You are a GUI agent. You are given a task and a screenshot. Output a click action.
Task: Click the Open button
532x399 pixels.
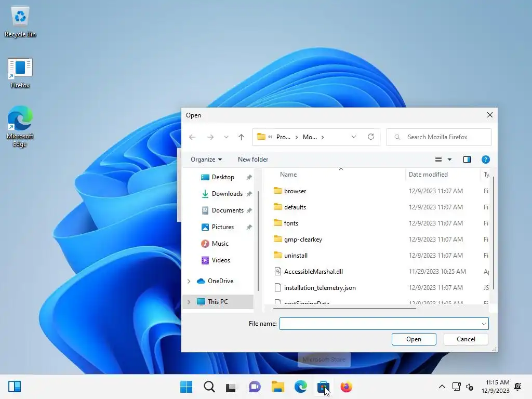tap(414, 339)
